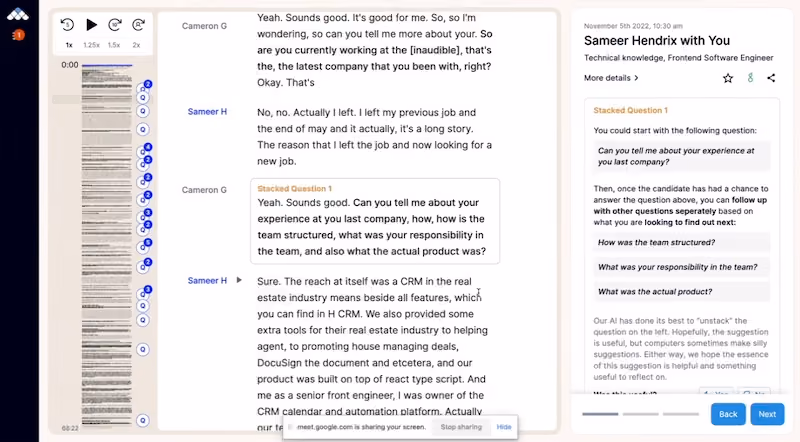Jump to the third step progress indicator
This screenshot has width=800, height=442.
681,414
